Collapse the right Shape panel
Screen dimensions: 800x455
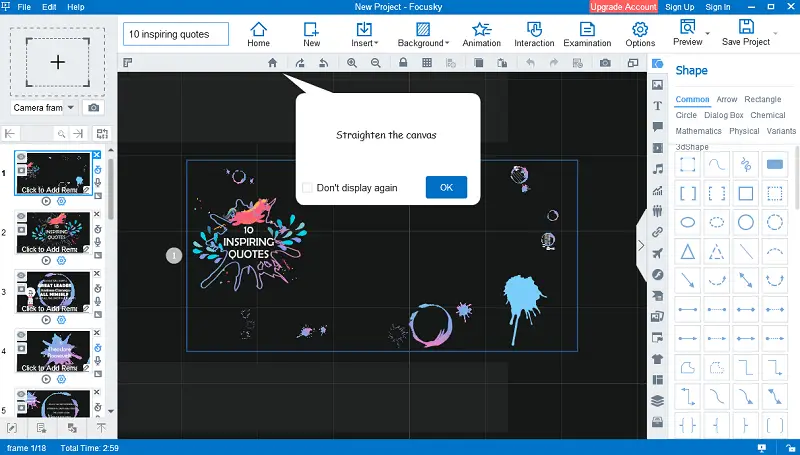641,245
